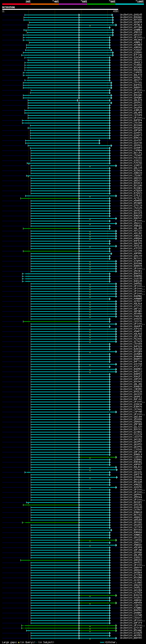Open hit UniRef100_Q08145
This screenshot has width=146, height=644.
pyautogui.click(x=131, y=15)
